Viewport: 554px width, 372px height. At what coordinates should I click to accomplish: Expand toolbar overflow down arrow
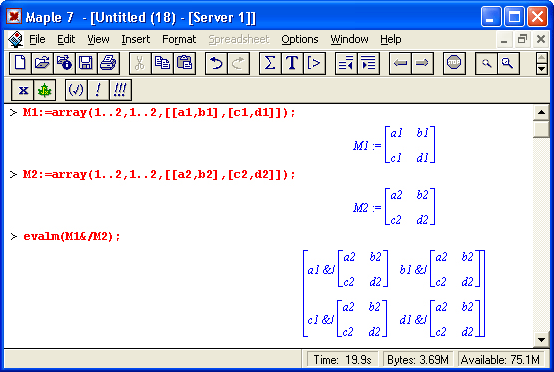click(x=542, y=69)
